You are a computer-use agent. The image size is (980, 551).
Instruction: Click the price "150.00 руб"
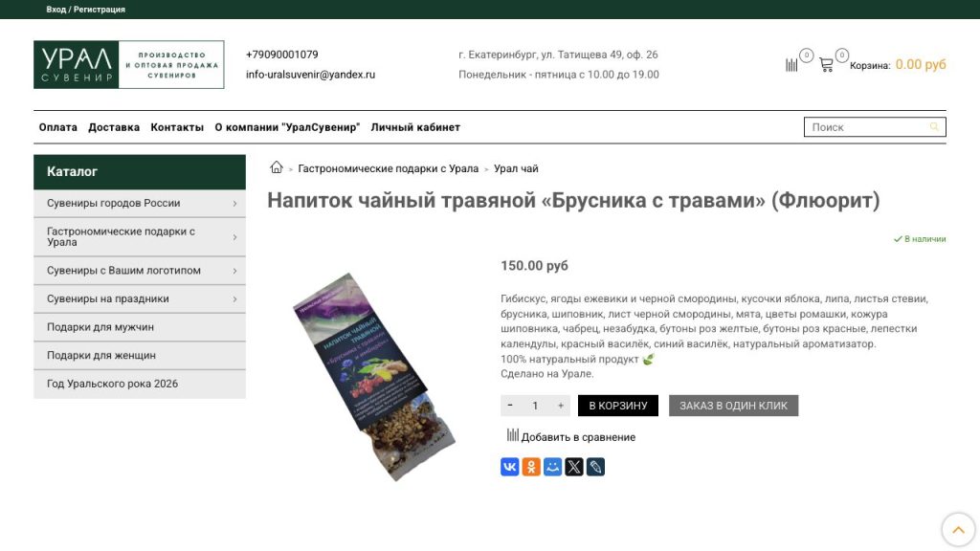534,266
